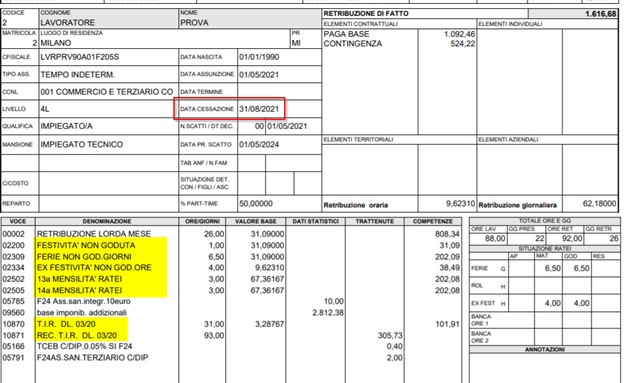Click the TRATTENUTE column header
The height and width of the screenshot is (383, 627).
(x=375, y=221)
